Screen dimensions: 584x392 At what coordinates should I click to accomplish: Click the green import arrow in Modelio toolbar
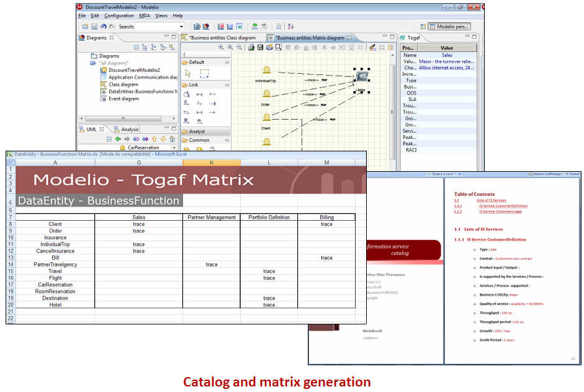(x=254, y=27)
